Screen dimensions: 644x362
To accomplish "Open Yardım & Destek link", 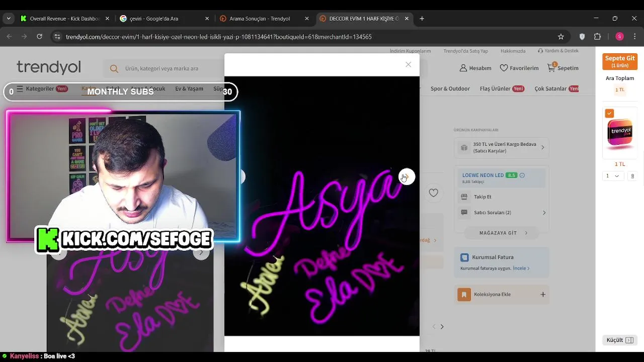I will pyautogui.click(x=558, y=51).
